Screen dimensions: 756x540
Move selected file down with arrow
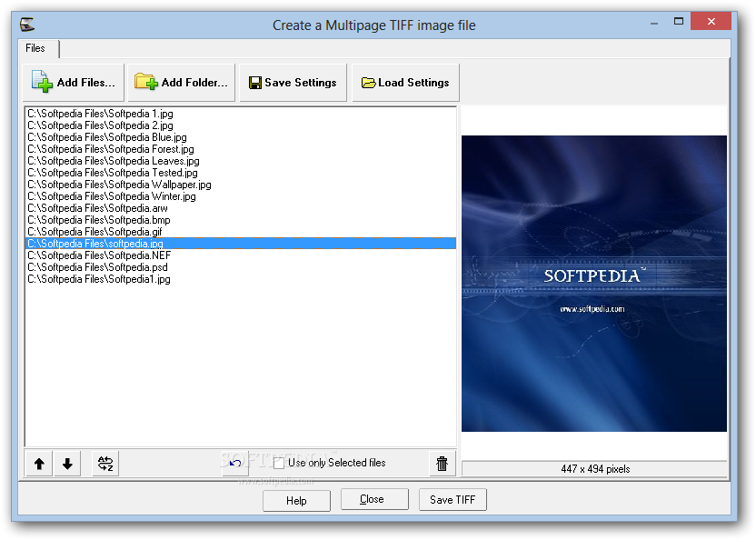(67, 464)
